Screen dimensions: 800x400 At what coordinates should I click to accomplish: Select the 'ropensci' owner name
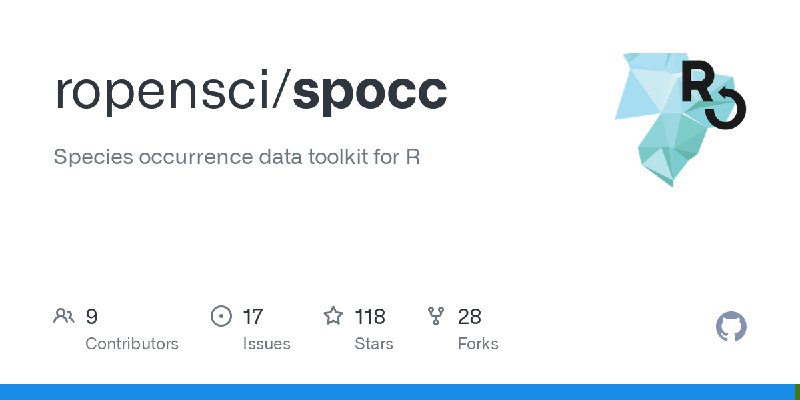(x=162, y=93)
